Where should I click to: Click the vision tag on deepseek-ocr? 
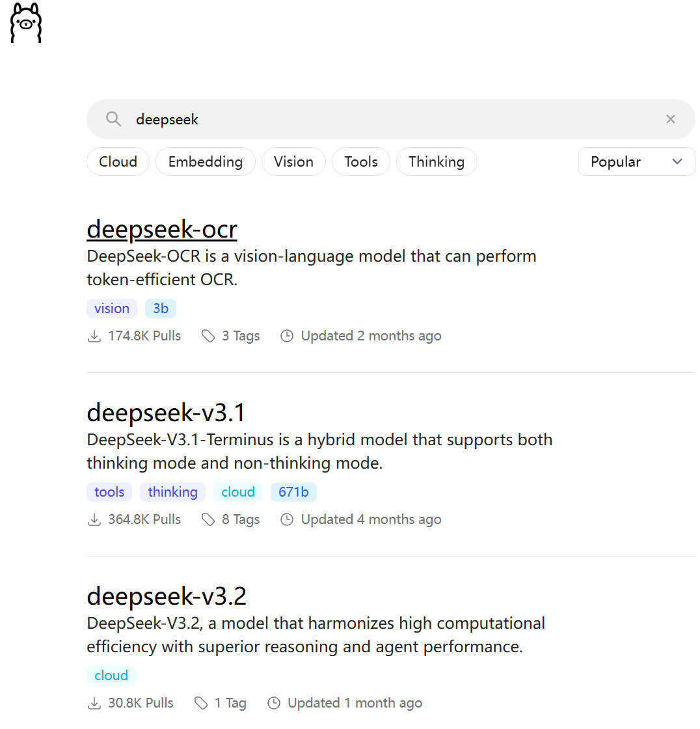(x=112, y=309)
